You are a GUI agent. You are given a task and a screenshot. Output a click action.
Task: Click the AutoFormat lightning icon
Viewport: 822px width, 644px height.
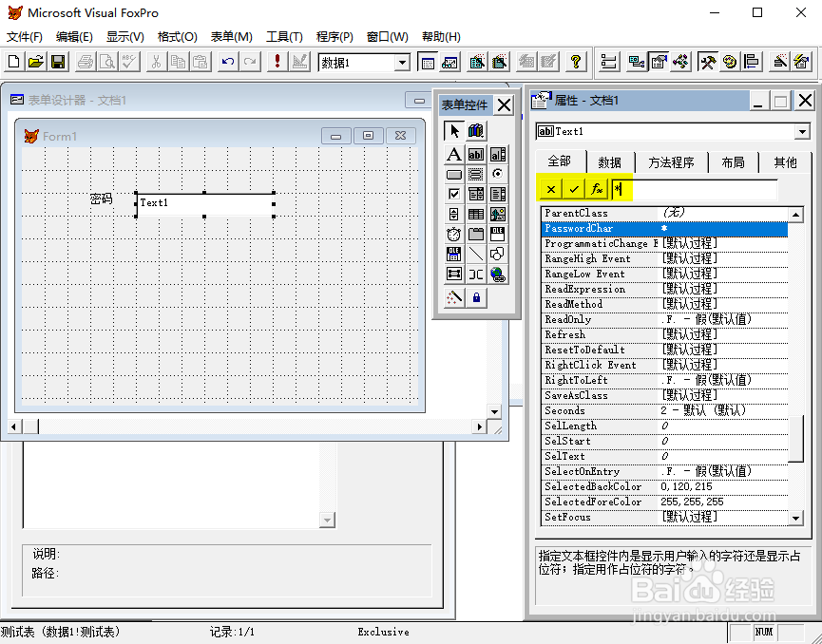(802, 63)
